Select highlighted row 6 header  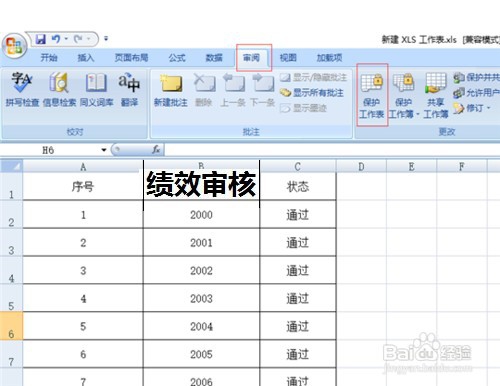[11, 326]
